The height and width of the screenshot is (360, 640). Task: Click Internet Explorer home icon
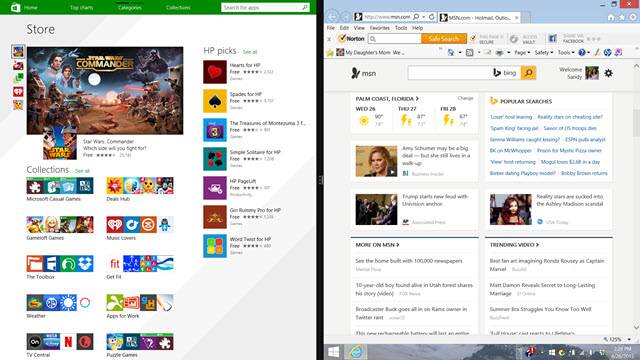[611, 17]
